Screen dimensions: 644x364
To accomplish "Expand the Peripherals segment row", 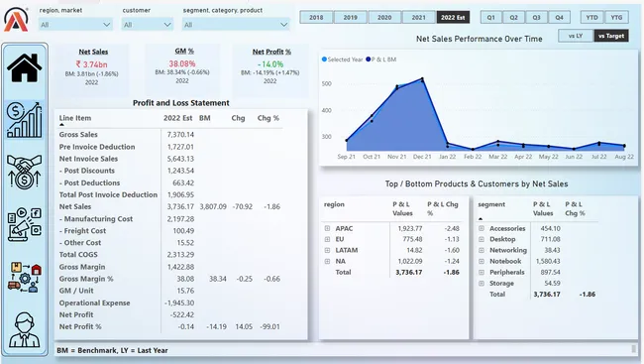I will click(482, 273).
